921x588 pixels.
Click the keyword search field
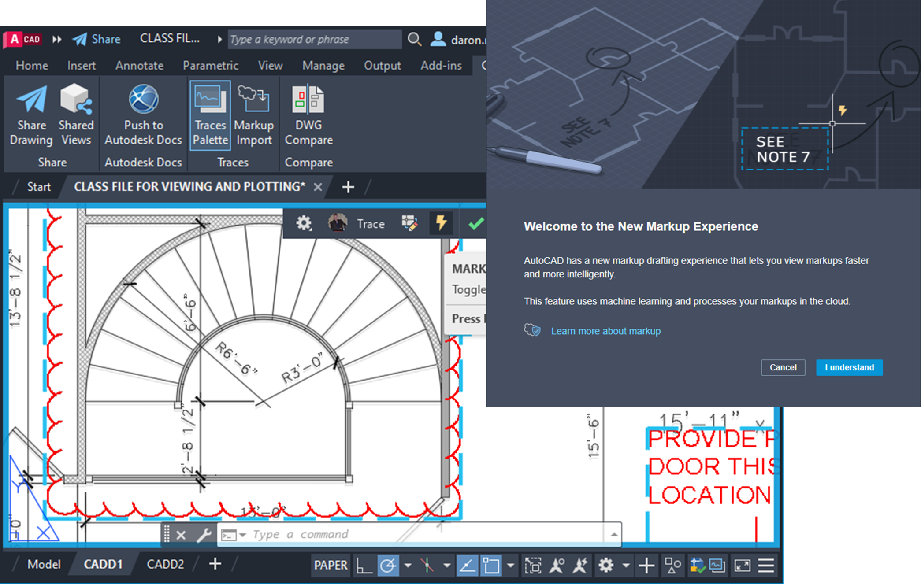[315, 39]
